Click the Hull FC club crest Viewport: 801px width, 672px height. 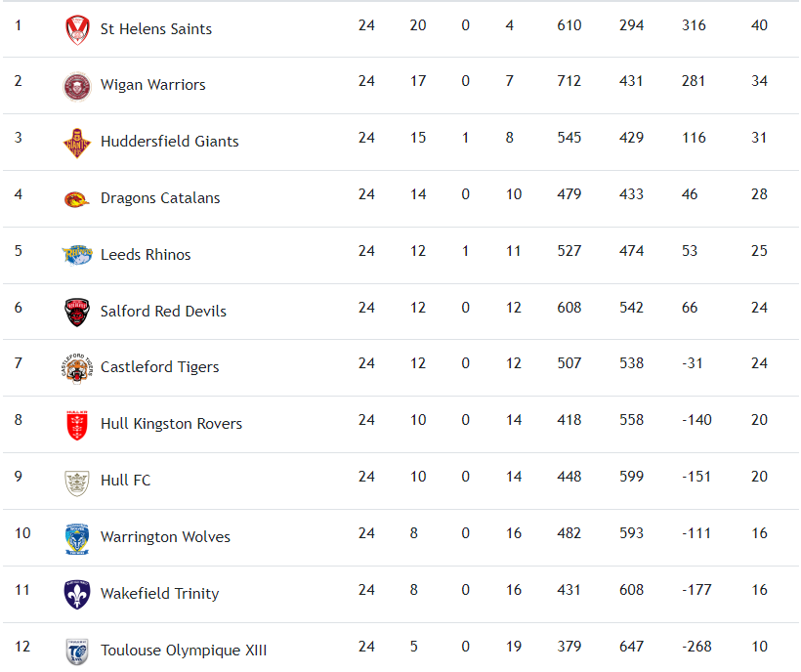coord(76,482)
